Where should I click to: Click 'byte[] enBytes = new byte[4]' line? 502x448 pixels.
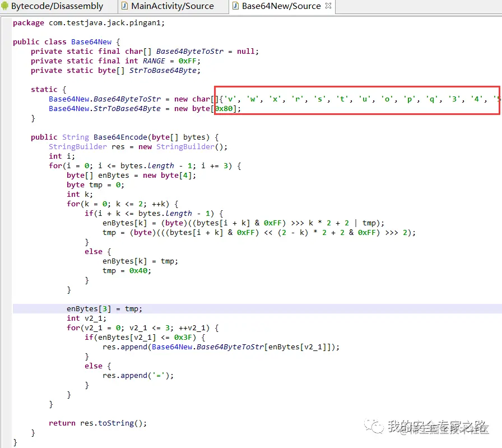click(x=131, y=175)
